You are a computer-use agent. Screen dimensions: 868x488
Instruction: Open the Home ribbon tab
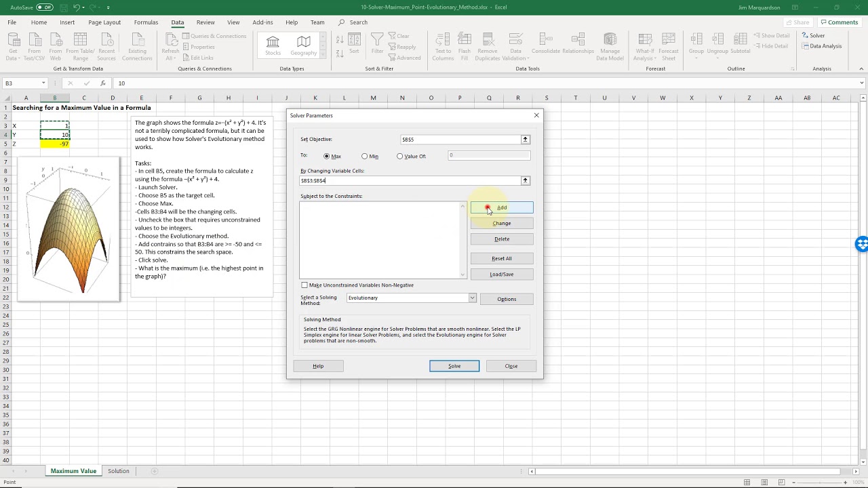click(39, 22)
